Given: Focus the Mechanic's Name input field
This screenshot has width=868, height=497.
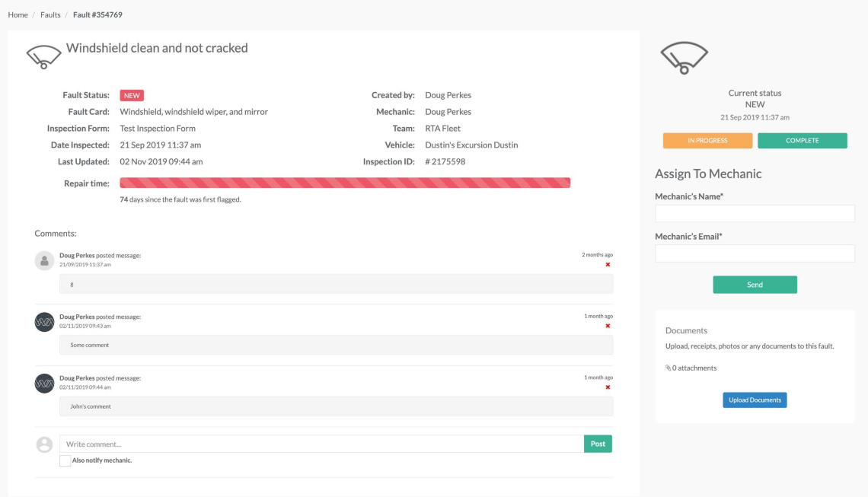Looking at the screenshot, I should [x=755, y=213].
